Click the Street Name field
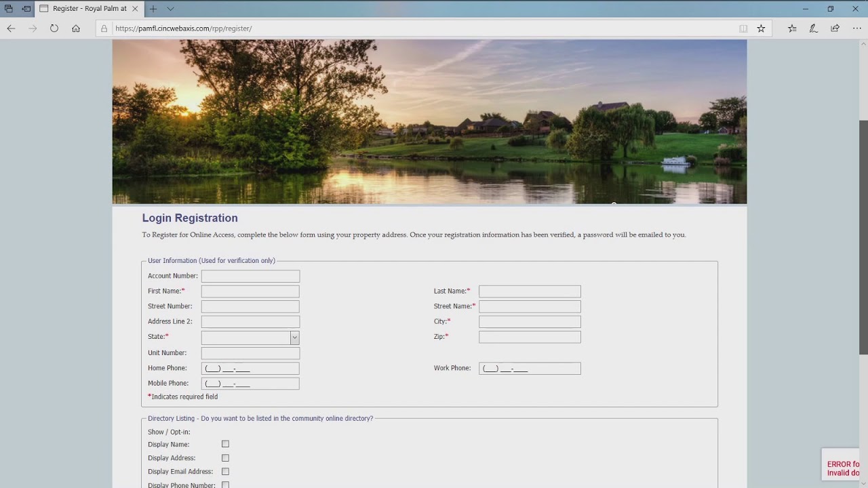The image size is (868, 488). click(x=530, y=306)
